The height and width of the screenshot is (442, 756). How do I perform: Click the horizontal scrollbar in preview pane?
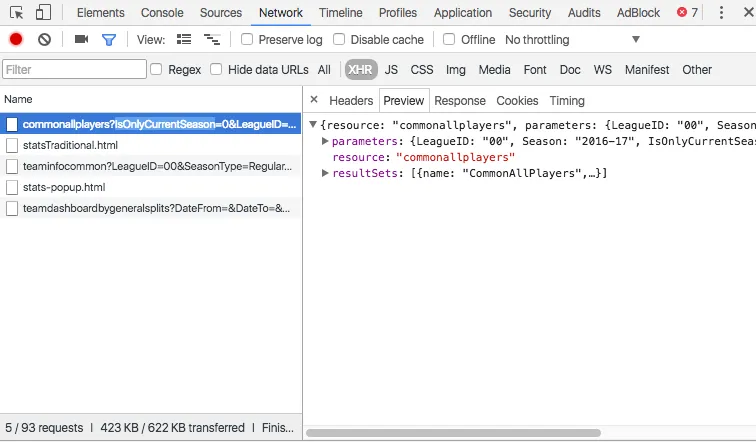coord(453,433)
